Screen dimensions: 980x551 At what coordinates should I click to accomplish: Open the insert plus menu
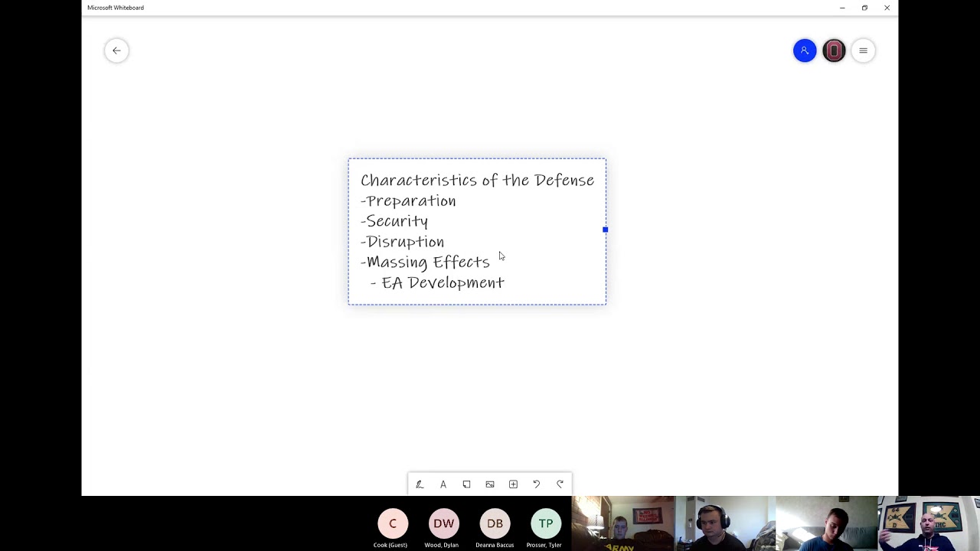coord(513,484)
